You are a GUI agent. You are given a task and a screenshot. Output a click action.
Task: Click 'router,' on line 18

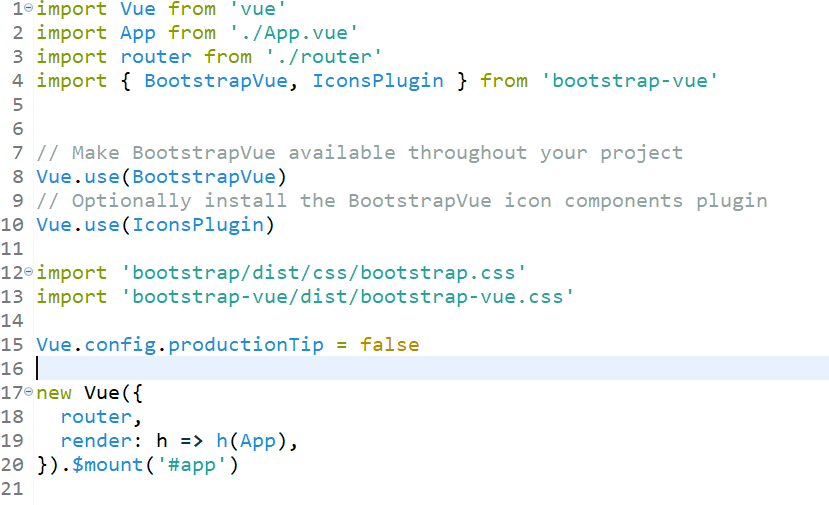[x=101, y=417]
